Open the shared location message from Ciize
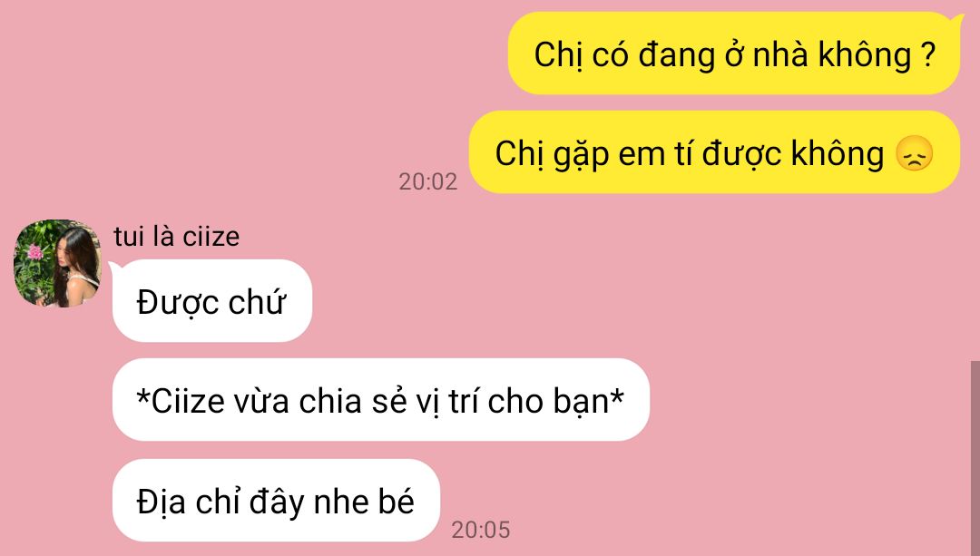Screen dimensions: 980x556 [380, 400]
